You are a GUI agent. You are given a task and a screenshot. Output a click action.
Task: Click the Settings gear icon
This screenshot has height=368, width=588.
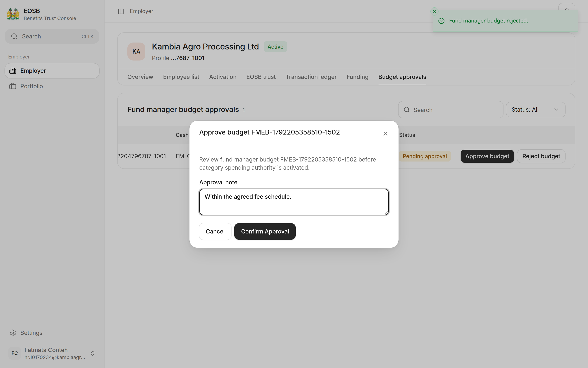[13, 333]
